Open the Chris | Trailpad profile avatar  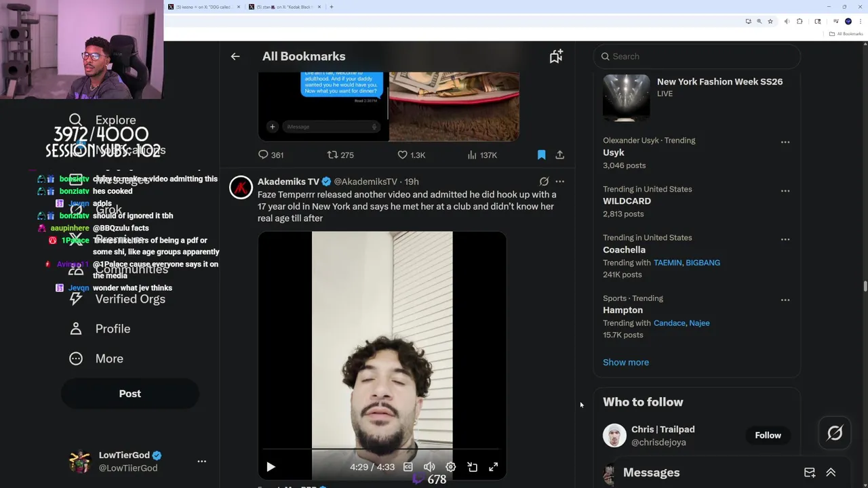(x=615, y=436)
